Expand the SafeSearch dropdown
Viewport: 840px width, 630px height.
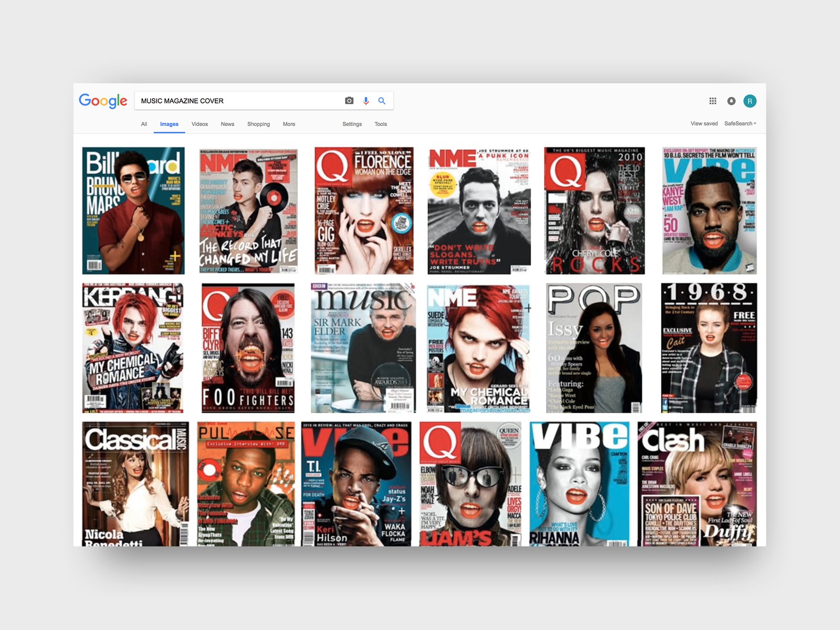click(740, 123)
